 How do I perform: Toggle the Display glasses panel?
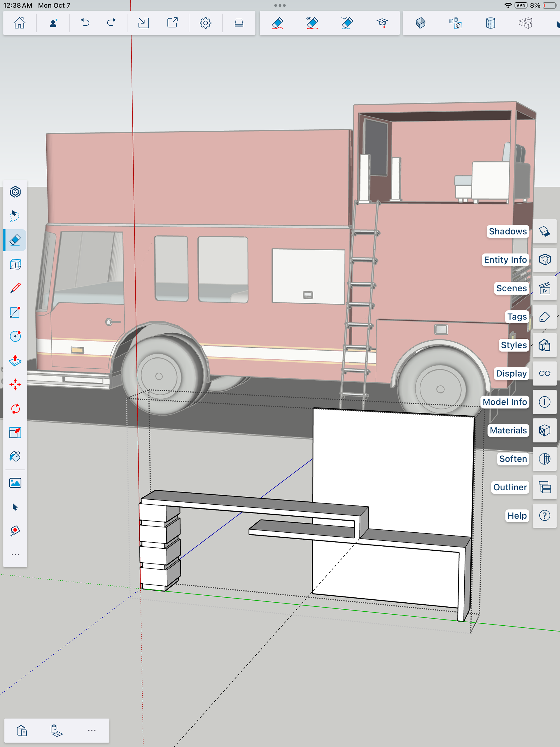[x=545, y=373]
